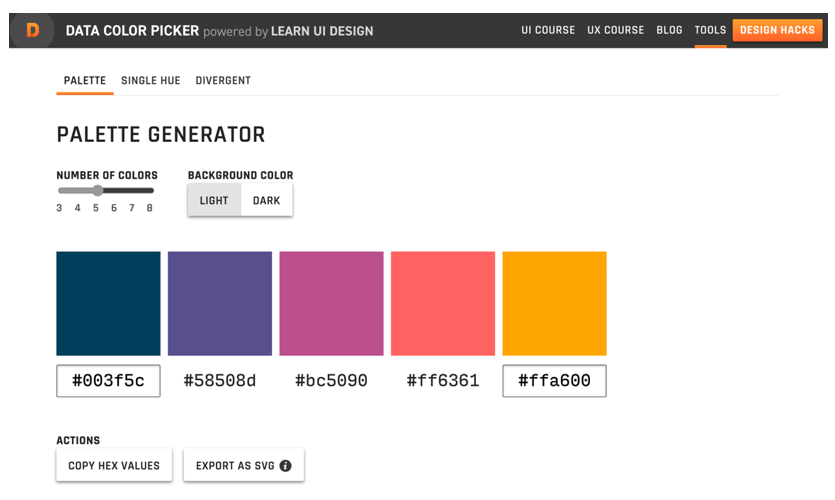Pick the magenta #bc5090 color swatch
Image resolution: width=835 pixels, height=500 pixels.
[331, 303]
